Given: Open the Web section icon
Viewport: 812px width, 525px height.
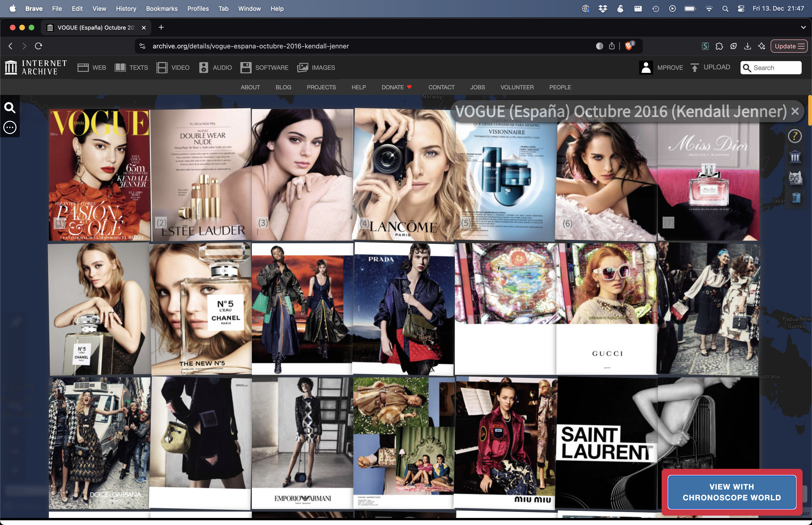Looking at the screenshot, I should tap(83, 67).
